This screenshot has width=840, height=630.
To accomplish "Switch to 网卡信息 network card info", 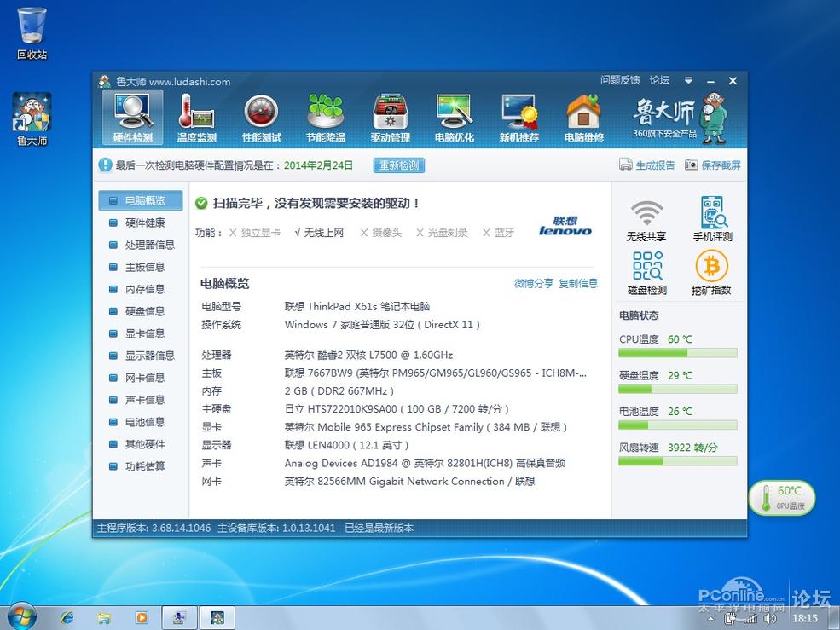I will click(141, 378).
